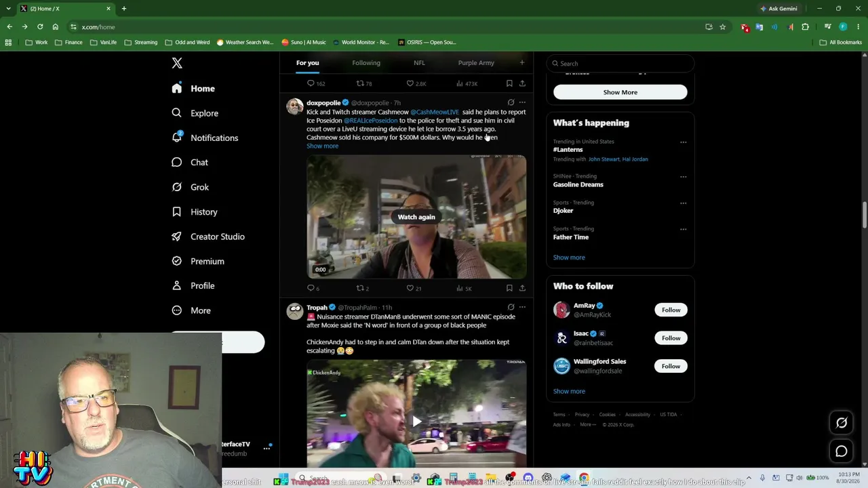Open the Finance bookmarks folder
This screenshot has height=488, width=868.
click(68, 42)
